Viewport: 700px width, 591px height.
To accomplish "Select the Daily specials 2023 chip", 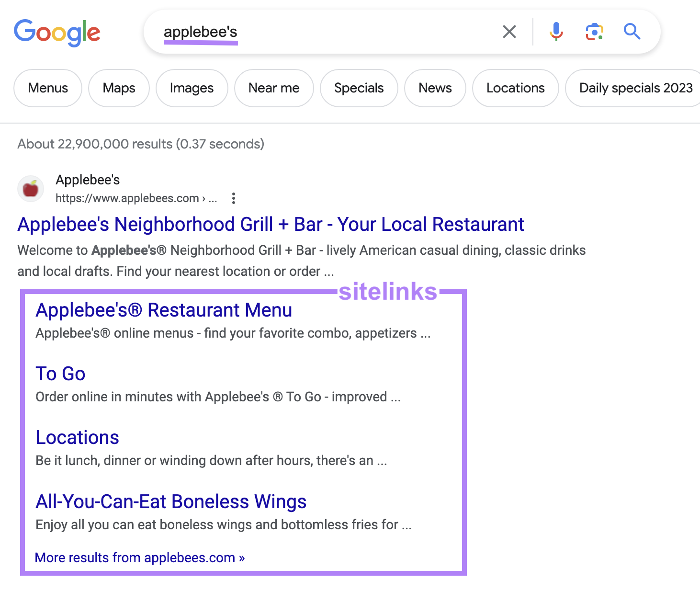I will point(635,88).
